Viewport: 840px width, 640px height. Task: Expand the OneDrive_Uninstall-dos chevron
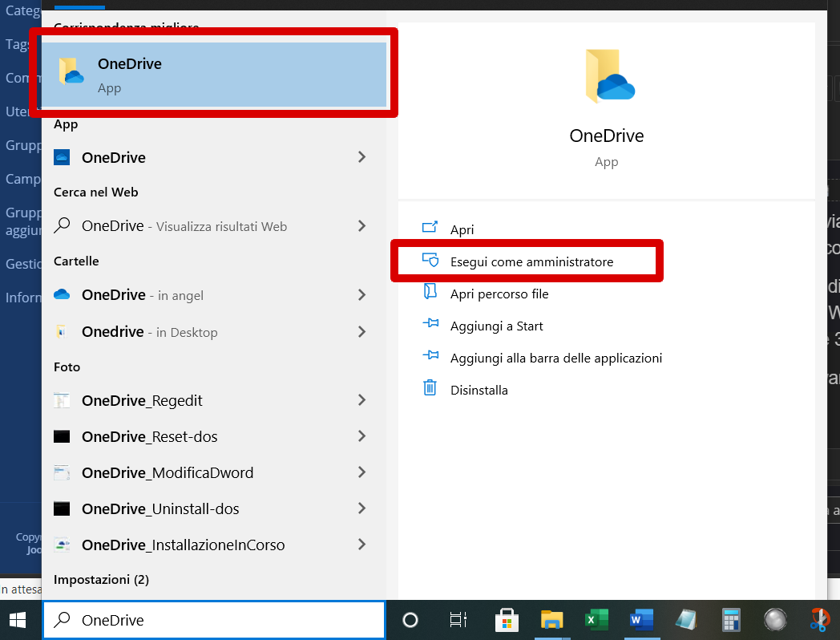coord(362,508)
